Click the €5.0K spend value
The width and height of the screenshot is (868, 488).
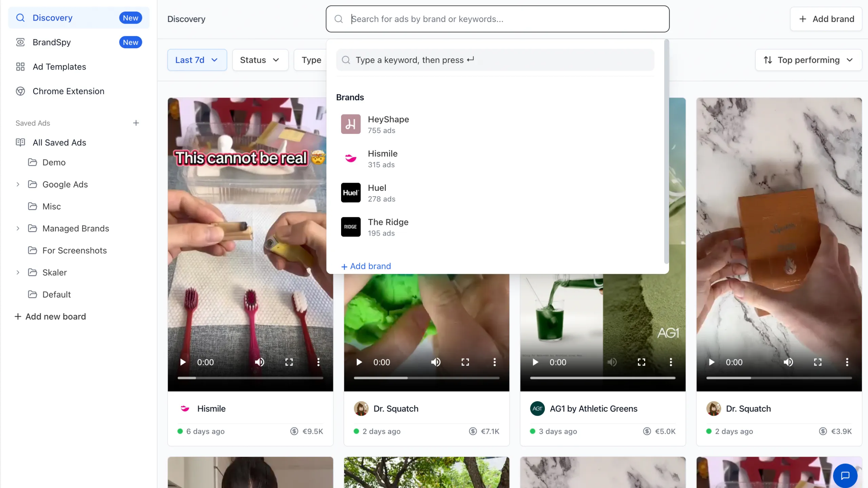tap(665, 431)
